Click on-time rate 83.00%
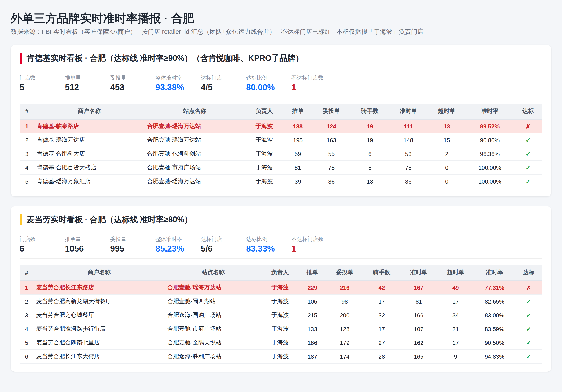 [x=494, y=315]
